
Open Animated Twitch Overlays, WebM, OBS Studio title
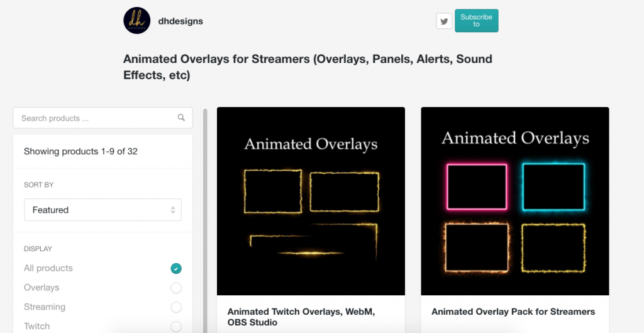point(301,317)
